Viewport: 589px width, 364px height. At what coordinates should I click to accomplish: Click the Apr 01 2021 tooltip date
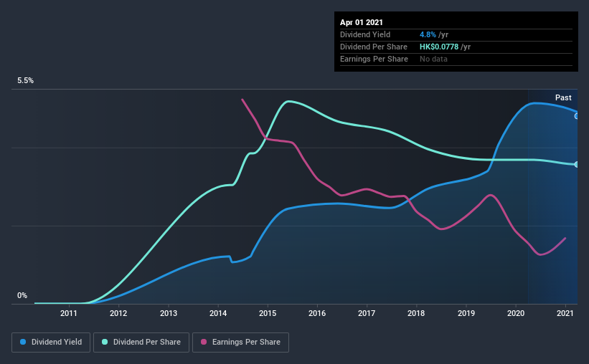click(362, 22)
